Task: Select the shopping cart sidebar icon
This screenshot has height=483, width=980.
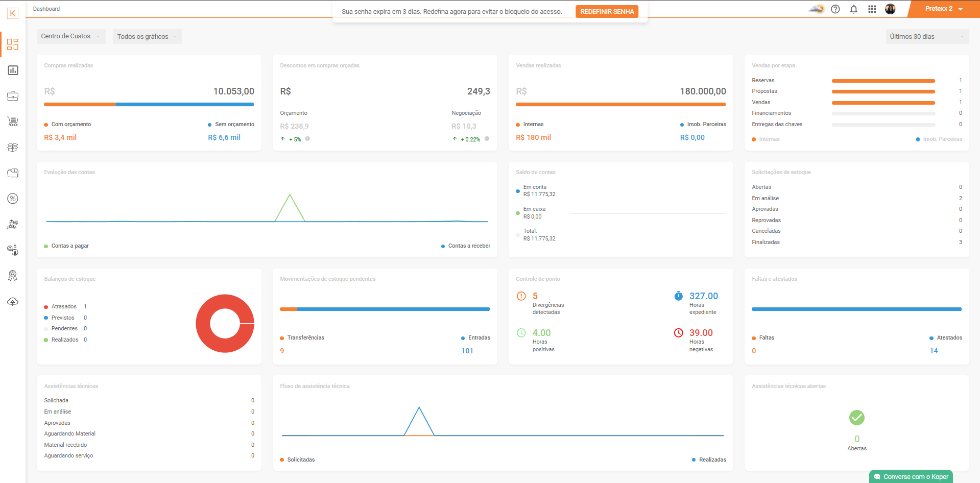Action: pyautogui.click(x=13, y=122)
